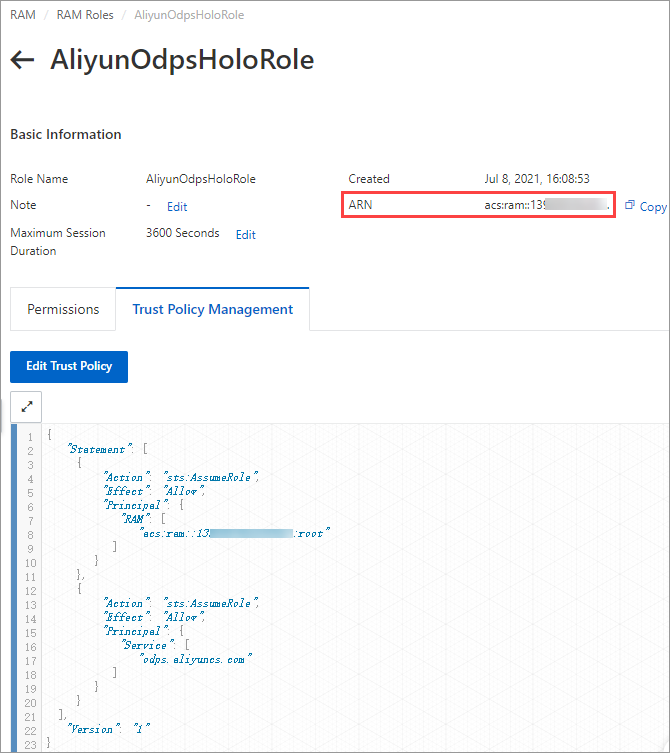Click the acs:ram root principal on line 8
670x753 pixels.
[235, 533]
